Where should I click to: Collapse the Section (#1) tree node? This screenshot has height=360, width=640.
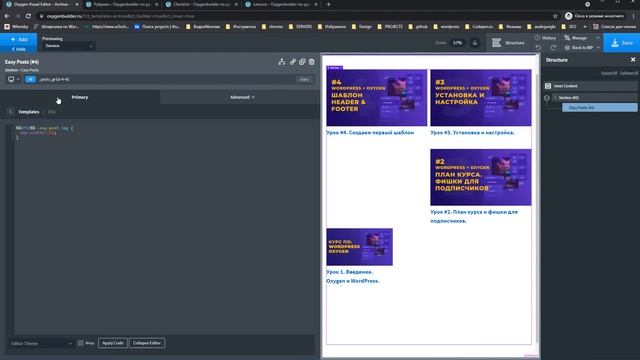(x=547, y=98)
